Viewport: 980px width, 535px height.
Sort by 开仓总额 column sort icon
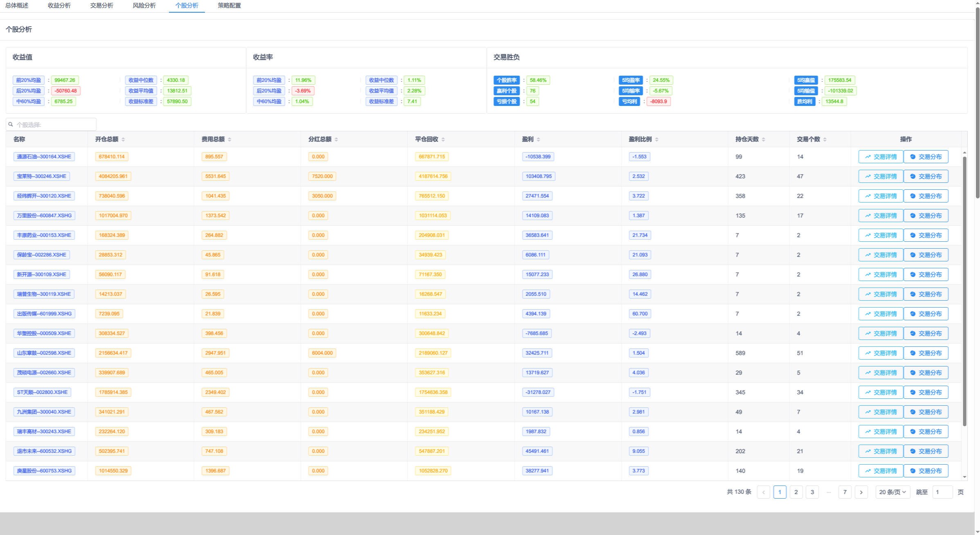pyautogui.click(x=123, y=139)
